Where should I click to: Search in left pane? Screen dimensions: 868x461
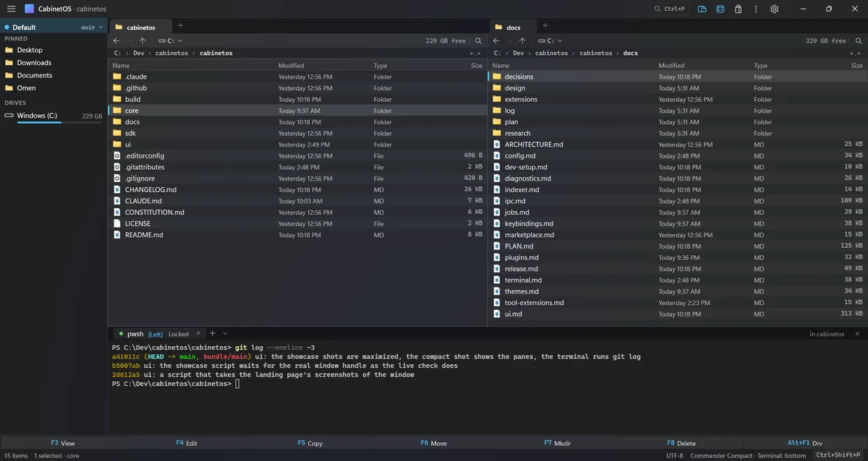[478, 41]
